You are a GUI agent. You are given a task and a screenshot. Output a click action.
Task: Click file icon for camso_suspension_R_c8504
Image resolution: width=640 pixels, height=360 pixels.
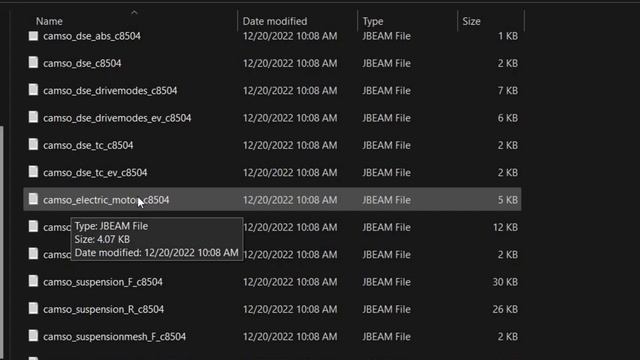click(33, 309)
